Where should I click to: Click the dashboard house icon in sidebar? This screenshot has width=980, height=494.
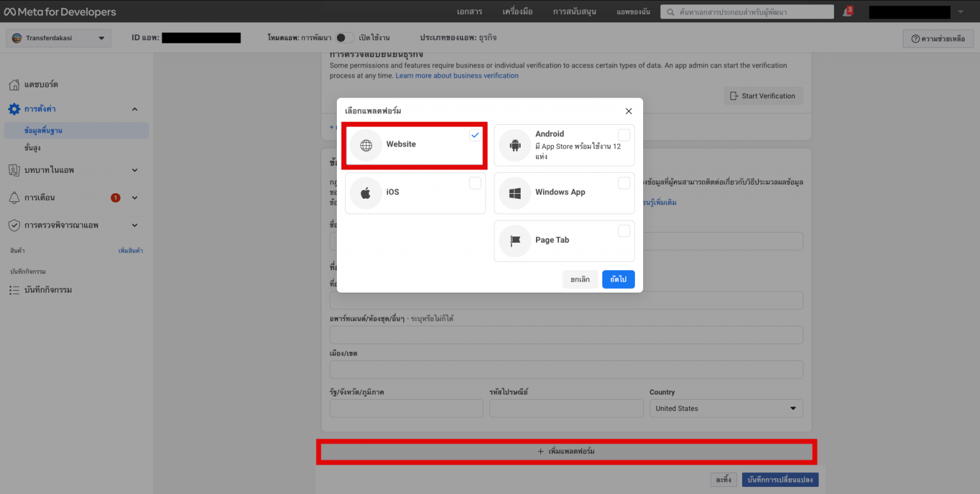[x=14, y=84]
